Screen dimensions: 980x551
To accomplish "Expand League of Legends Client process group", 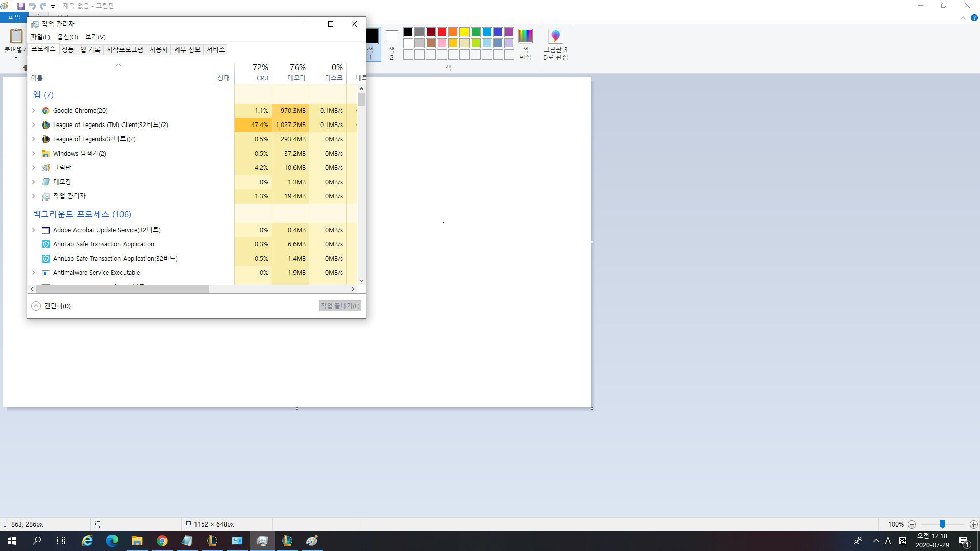I will [34, 125].
